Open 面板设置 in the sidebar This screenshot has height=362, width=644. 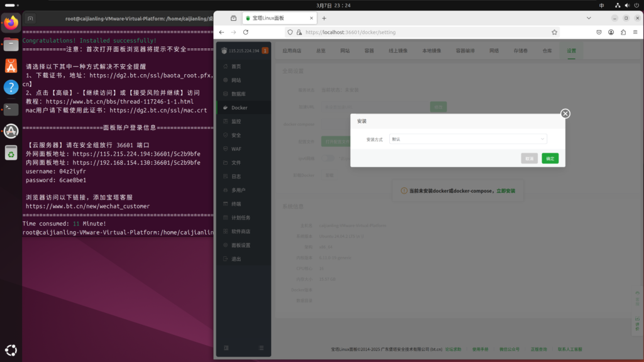pyautogui.click(x=243, y=246)
